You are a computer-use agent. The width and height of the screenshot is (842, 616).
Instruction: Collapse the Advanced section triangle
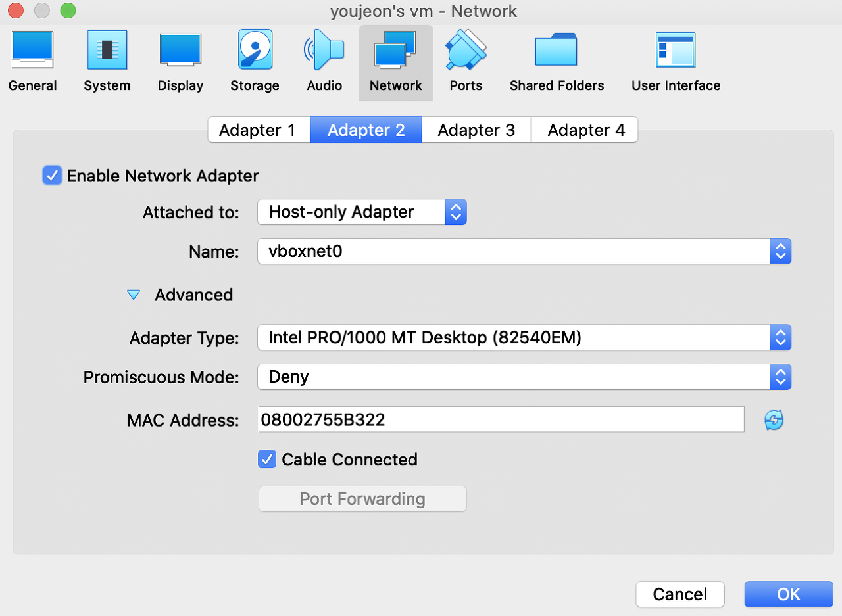click(x=134, y=295)
